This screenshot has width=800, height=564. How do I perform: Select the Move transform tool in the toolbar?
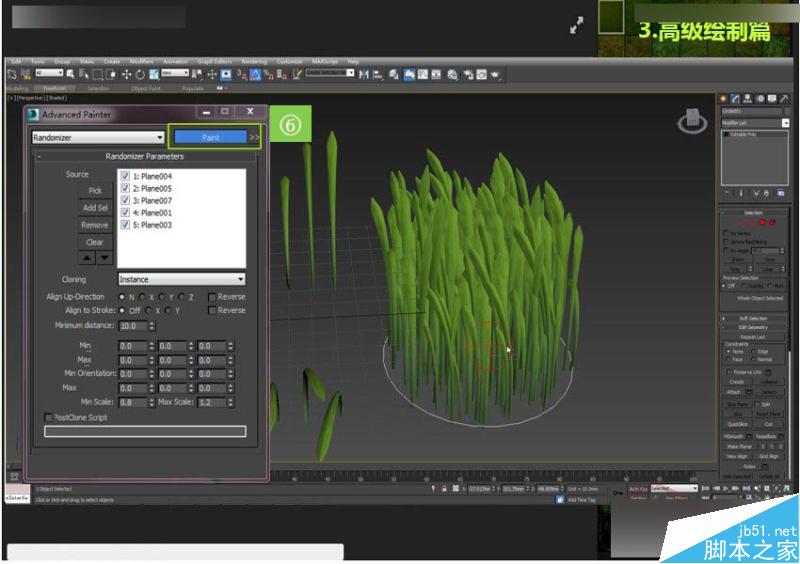point(128,74)
